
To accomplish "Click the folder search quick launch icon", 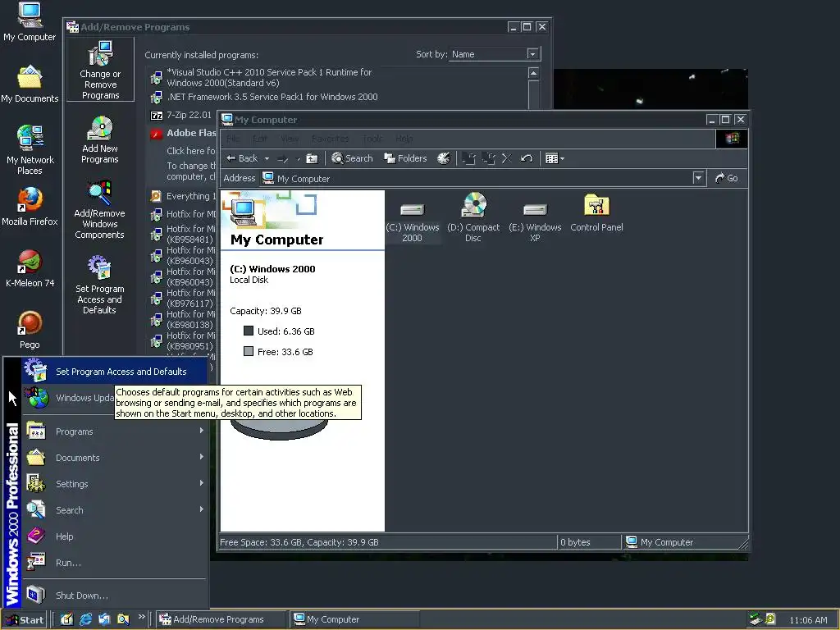I will [123, 619].
